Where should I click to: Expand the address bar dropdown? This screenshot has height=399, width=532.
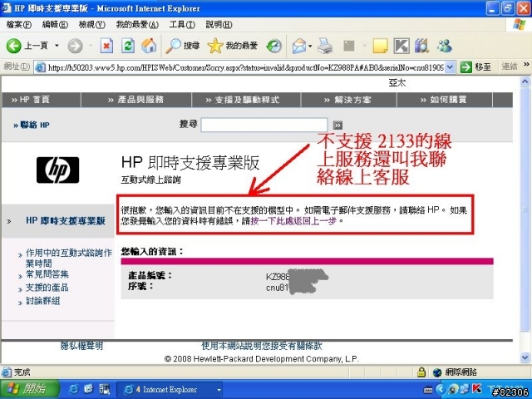coord(450,67)
